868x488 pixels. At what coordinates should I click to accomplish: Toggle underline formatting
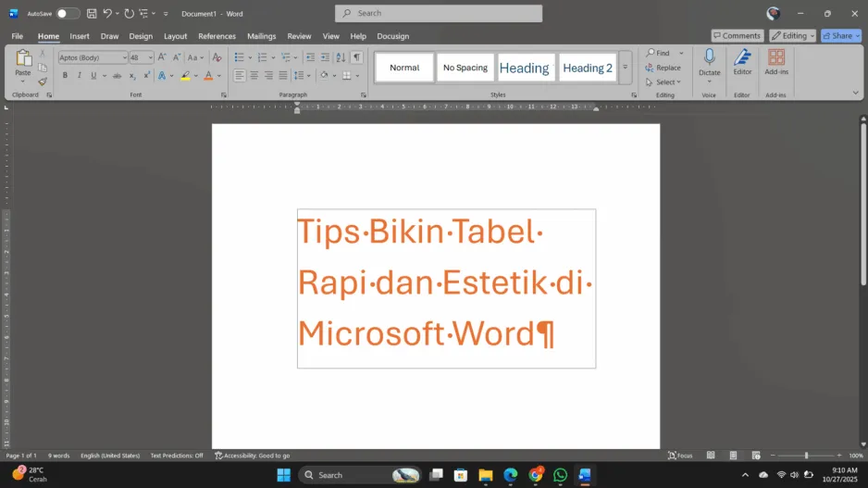click(x=93, y=75)
